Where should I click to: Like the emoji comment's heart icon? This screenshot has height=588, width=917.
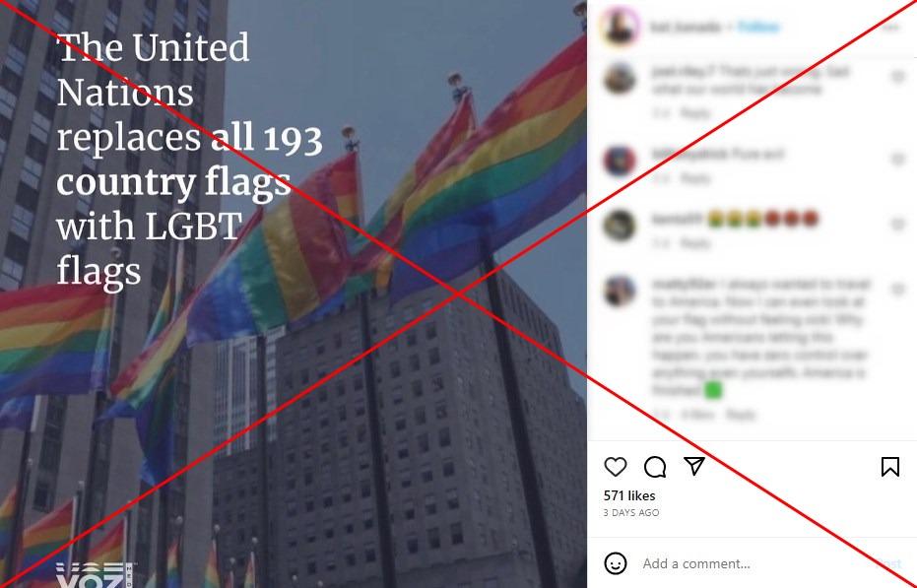(897, 224)
